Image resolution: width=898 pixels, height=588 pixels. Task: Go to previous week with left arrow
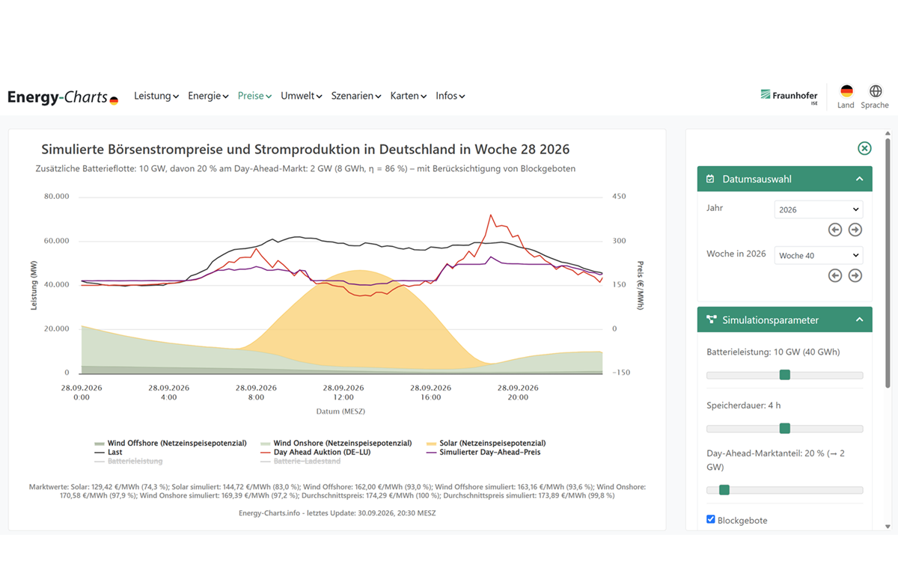(835, 275)
